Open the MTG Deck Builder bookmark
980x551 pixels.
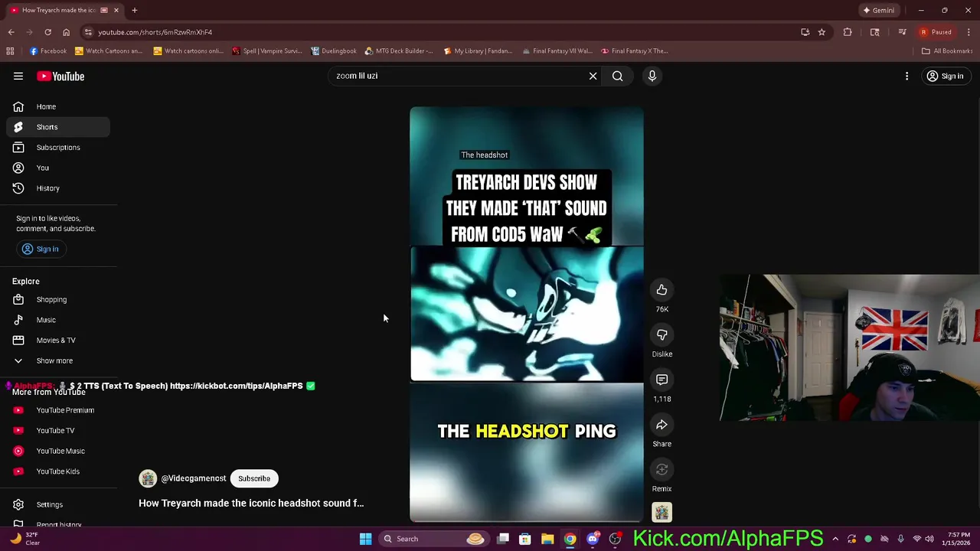pos(398,51)
